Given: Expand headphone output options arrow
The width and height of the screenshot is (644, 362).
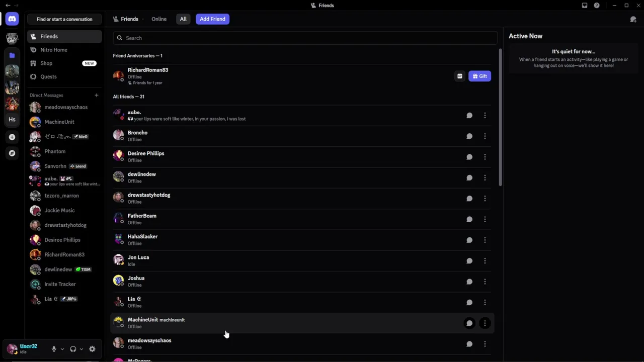Looking at the screenshot, I should tap(82, 349).
